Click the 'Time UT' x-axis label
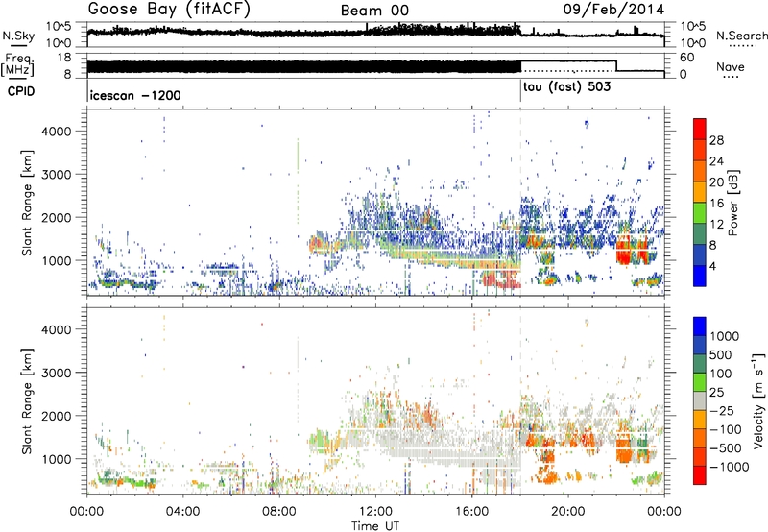Screen dimensions: 768x532 coord(375,526)
